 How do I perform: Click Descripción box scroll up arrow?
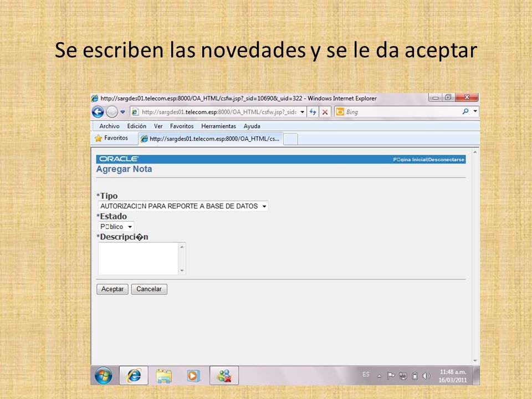(182, 247)
